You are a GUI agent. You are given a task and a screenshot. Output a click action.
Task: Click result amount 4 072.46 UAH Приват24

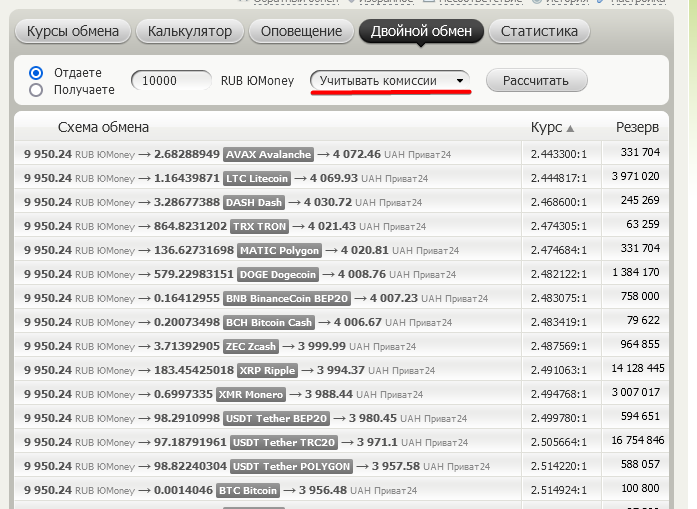[392, 154]
